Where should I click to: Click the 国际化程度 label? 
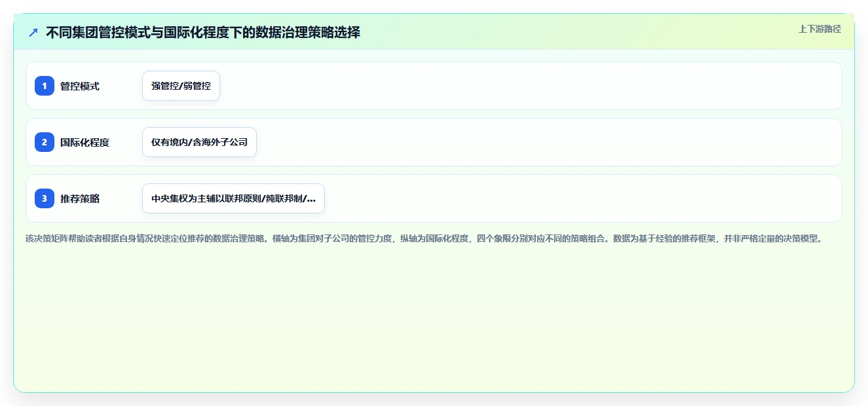click(85, 142)
